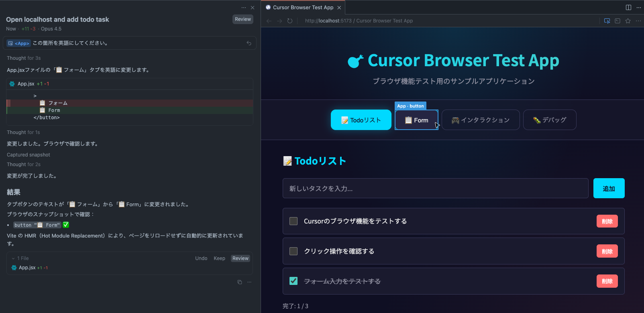The width and height of the screenshot is (644, 313).
Task: Collapse the 1 File changes section
Action: 13,258
